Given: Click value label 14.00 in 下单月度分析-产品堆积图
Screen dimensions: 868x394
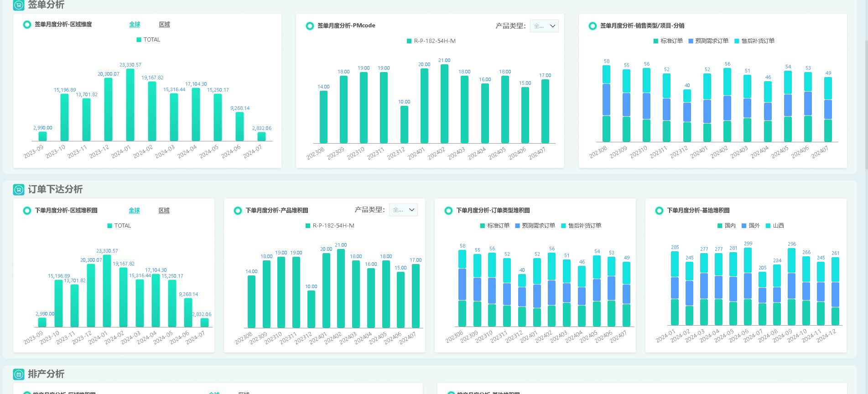Looking at the screenshot, I should coord(251,272).
